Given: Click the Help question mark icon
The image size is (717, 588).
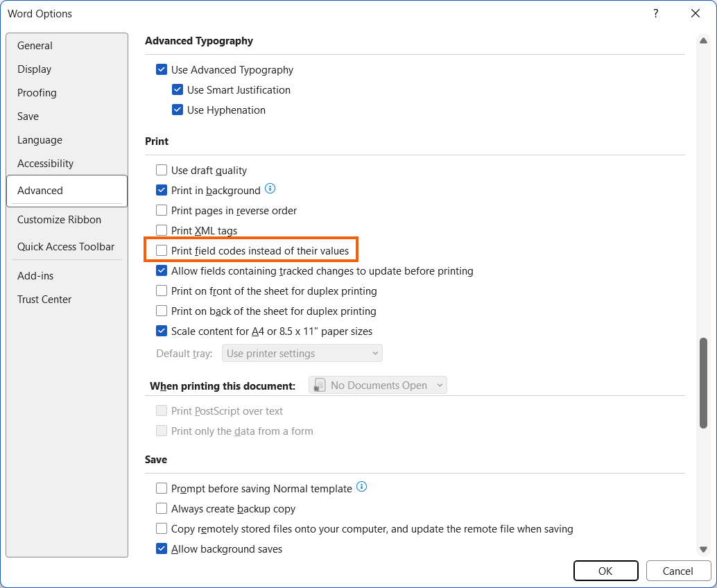Looking at the screenshot, I should 656,13.
